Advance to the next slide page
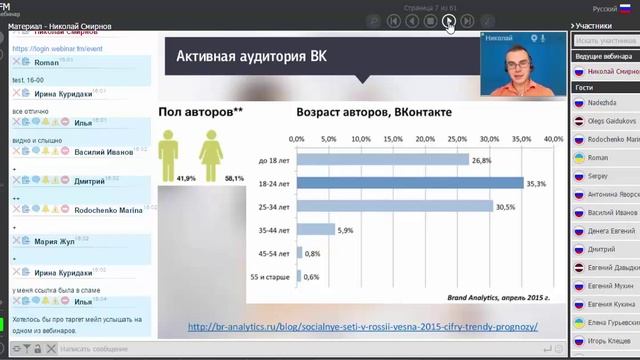 pos(449,21)
